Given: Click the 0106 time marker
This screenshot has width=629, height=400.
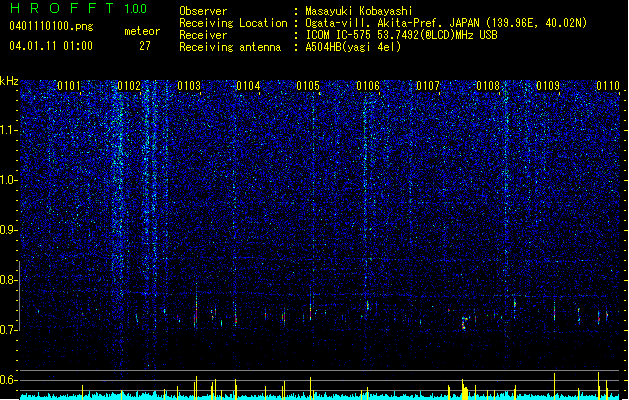Looking at the screenshot, I should click(368, 86).
